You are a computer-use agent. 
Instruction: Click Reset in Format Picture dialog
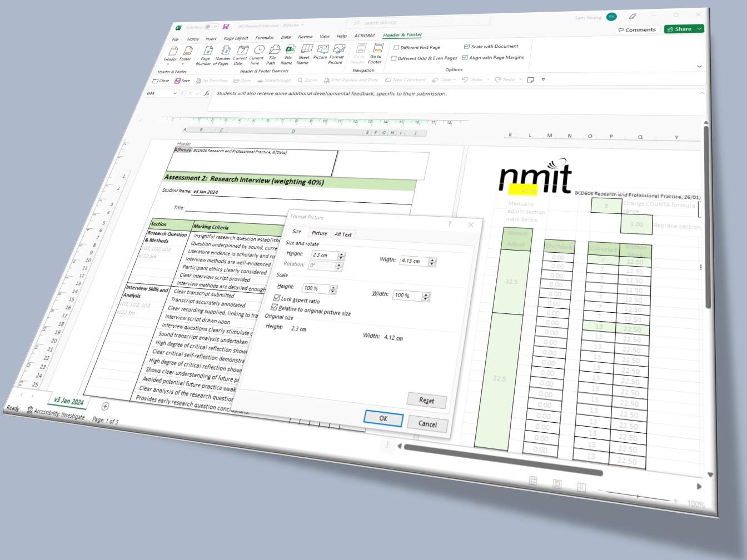426,401
